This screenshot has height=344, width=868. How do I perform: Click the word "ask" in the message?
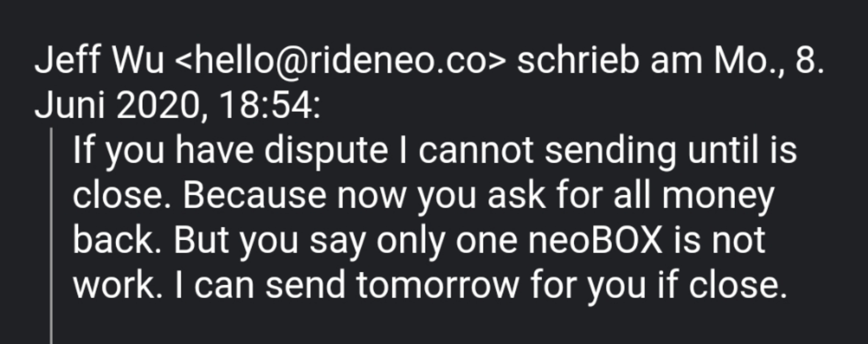click(516, 196)
